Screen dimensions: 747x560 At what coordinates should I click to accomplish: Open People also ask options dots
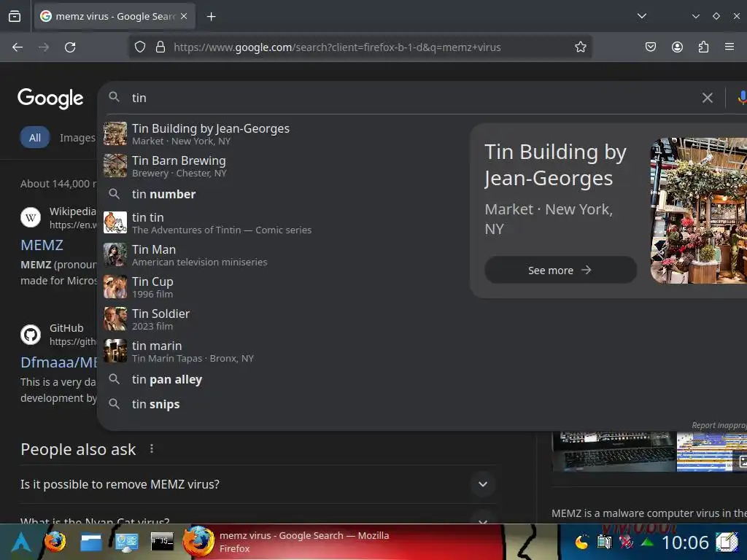[x=152, y=448]
